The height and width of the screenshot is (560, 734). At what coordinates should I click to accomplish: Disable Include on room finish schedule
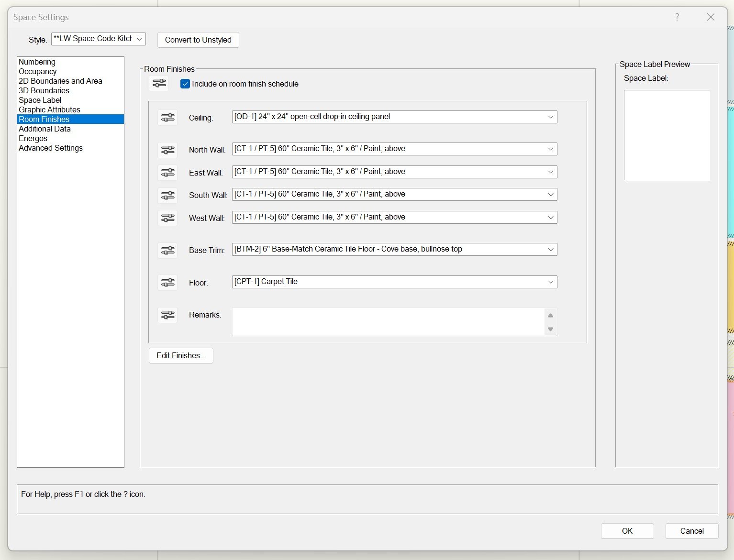point(185,84)
